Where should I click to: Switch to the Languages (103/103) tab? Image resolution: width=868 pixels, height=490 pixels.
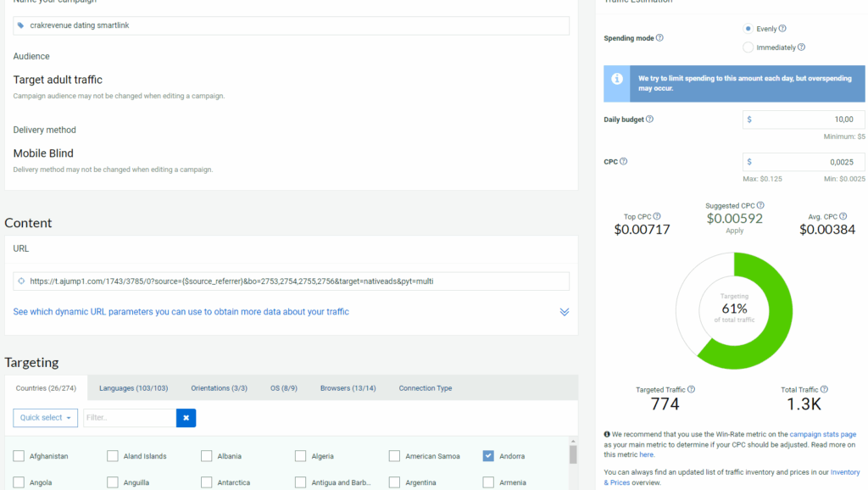point(133,388)
